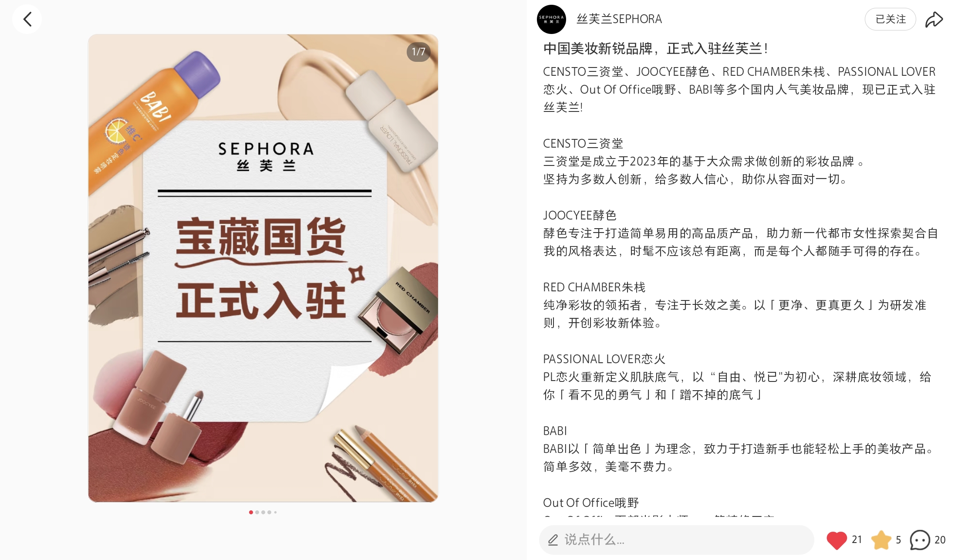Open comments via speech bubble icon
The image size is (958, 560).
point(920,540)
